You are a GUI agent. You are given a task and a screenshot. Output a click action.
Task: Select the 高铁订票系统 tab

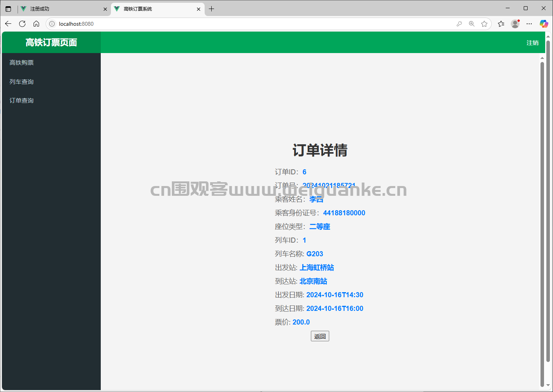coord(158,9)
